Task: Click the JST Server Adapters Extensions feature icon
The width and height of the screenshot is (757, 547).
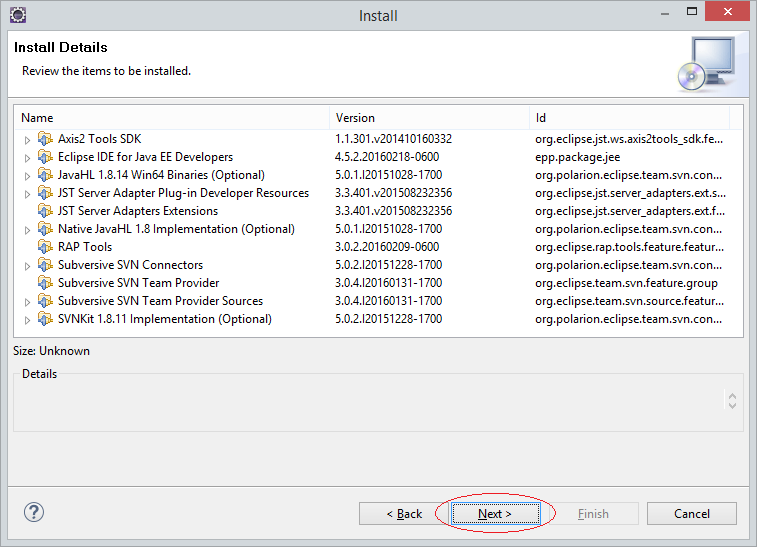Action: pyautogui.click(x=45, y=211)
